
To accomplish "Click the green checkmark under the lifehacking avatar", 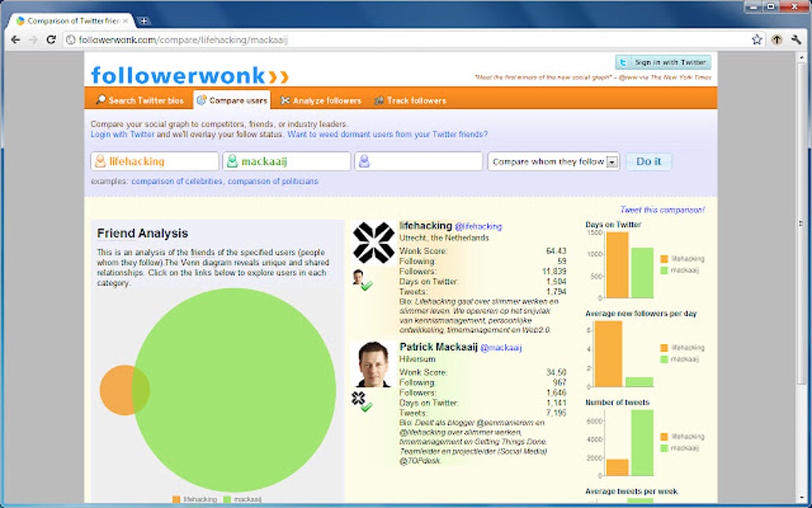I will tap(367, 285).
